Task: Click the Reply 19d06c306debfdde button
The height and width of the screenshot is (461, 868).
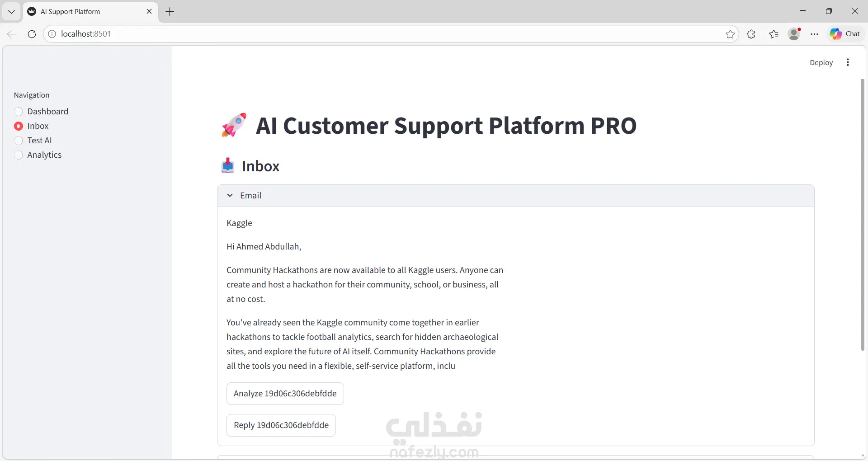Action: pyautogui.click(x=281, y=425)
